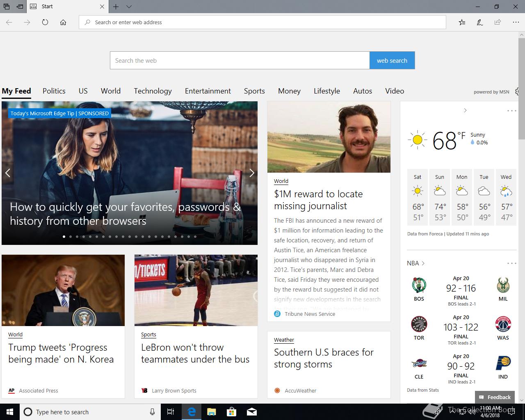The height and width of the screenshot is (420, 525).
Task: Open File Explorer from taskbar
Action: coord(211,412)
